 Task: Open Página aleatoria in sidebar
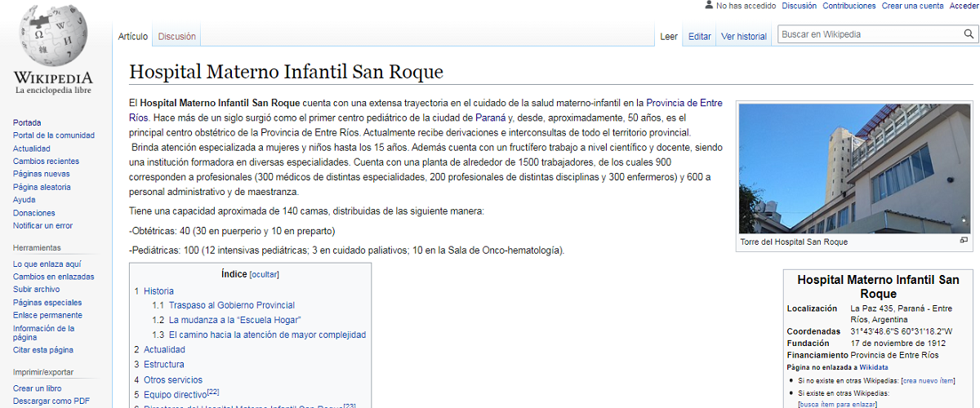click(42, 187)
